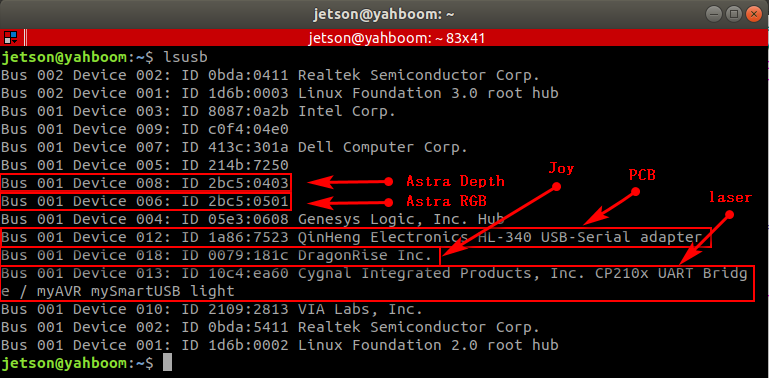Screen dimensions: 769x378
Task: Click the Linux Foundation 3.0 root hub line
Action: (280, 93)
